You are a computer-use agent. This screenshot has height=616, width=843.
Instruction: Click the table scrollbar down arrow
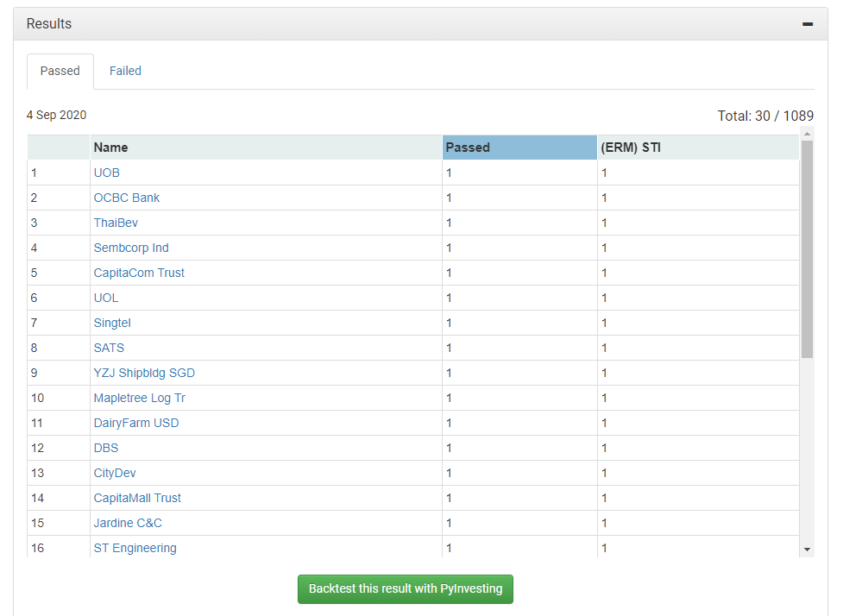807,550
